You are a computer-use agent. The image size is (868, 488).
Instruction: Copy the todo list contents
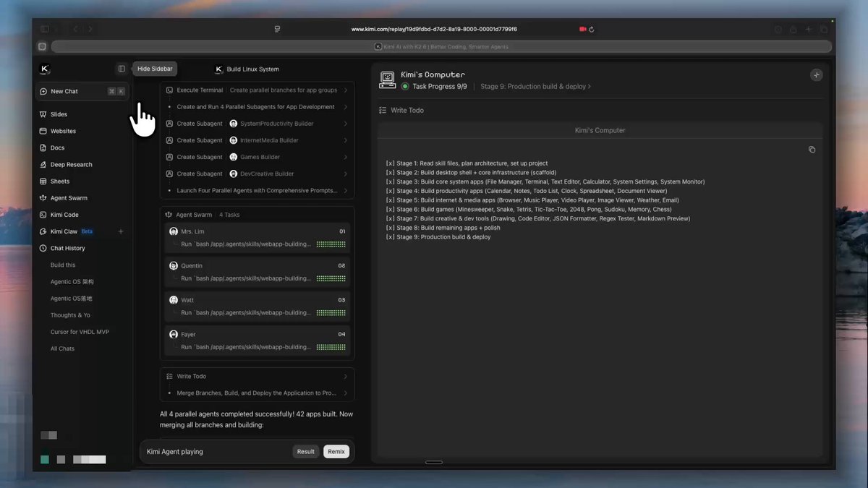[812, 150]
